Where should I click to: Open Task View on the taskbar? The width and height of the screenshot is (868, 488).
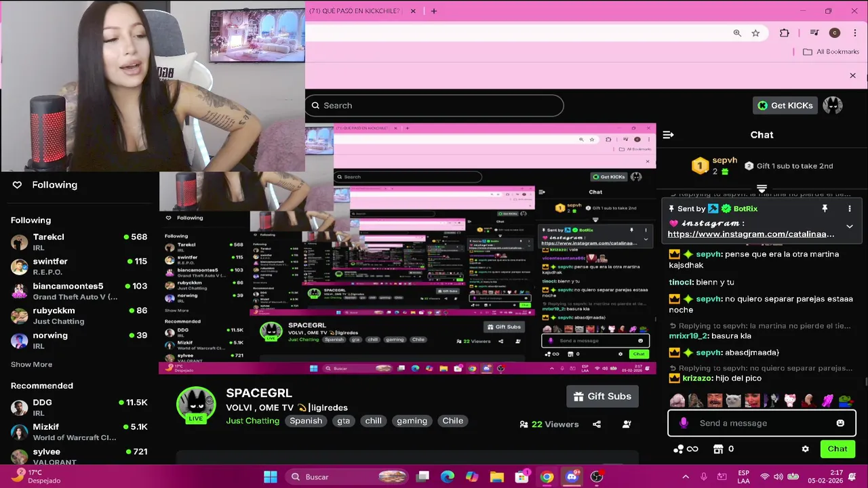422,477
